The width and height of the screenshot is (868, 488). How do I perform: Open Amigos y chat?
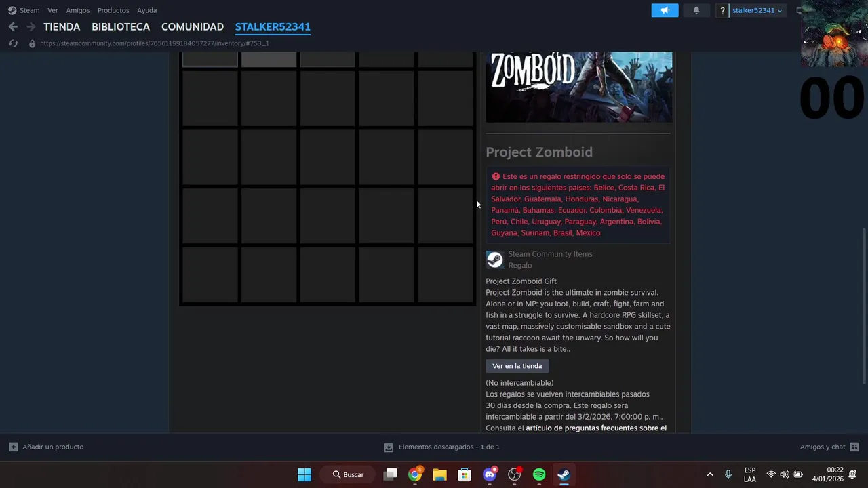click(x=823, y=447)
